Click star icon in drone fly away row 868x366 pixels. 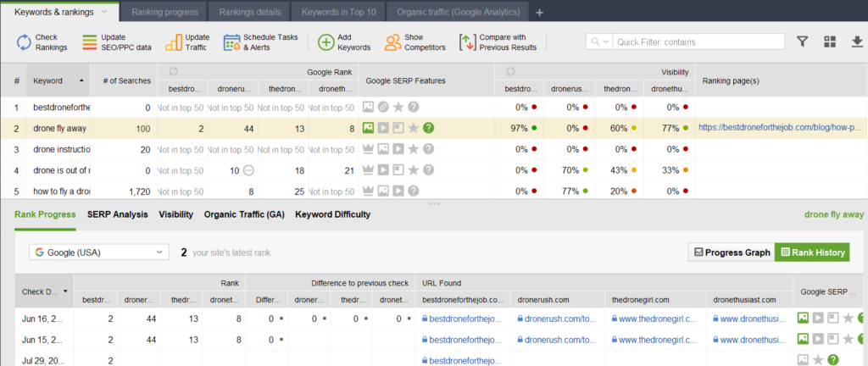pyautogui.click(x=414, y=128)
